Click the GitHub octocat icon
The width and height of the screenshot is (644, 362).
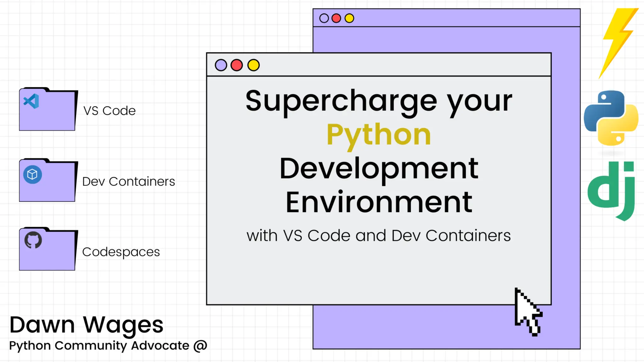tap(33, 240)
